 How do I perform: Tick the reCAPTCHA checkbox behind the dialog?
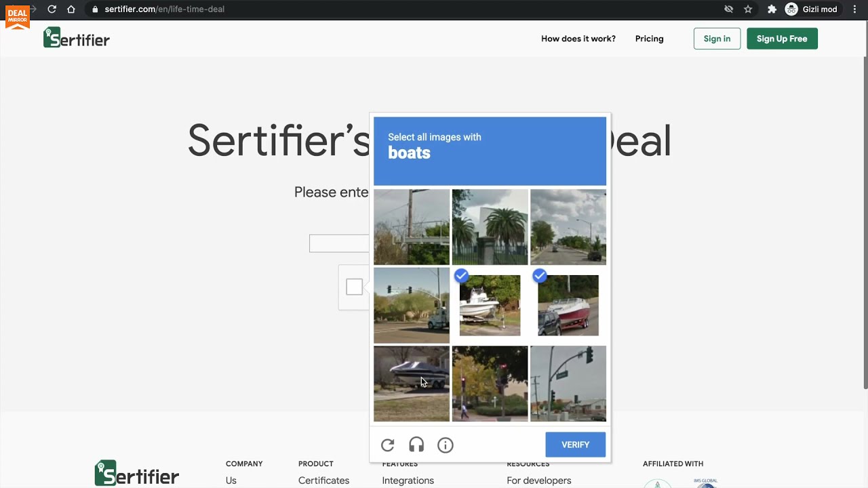pos(354,287)
